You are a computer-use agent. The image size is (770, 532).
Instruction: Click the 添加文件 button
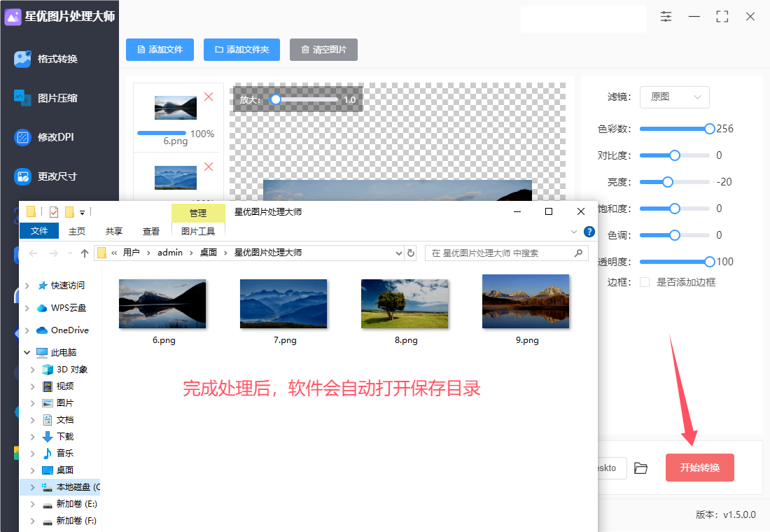[160, 50]
